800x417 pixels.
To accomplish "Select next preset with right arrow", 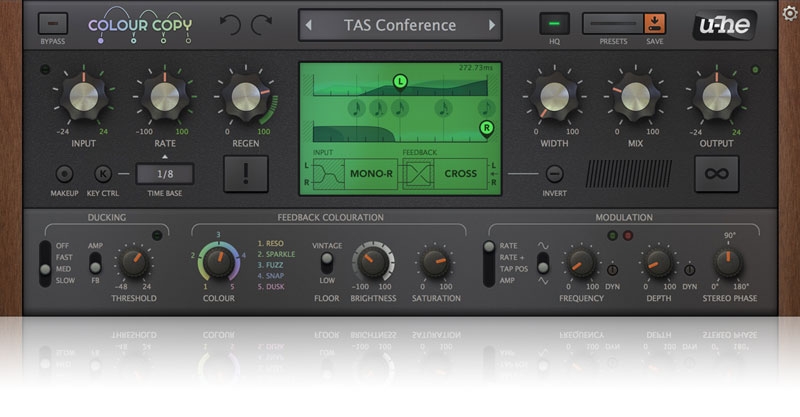I will (x=487, y=25).
